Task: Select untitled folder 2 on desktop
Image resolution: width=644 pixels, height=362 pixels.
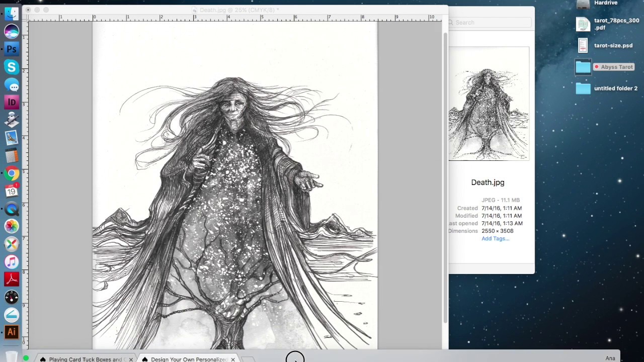Action: click(x=583, y=88)
